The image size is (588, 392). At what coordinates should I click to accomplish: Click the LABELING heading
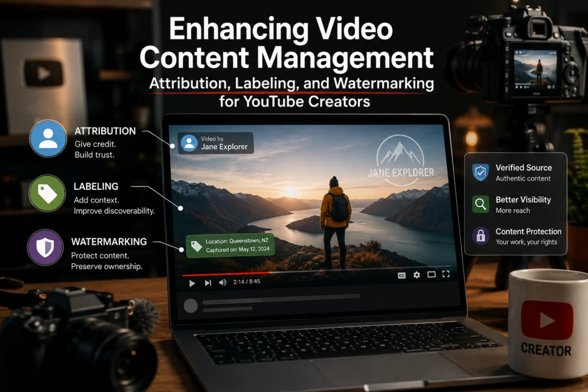[96, 187]
